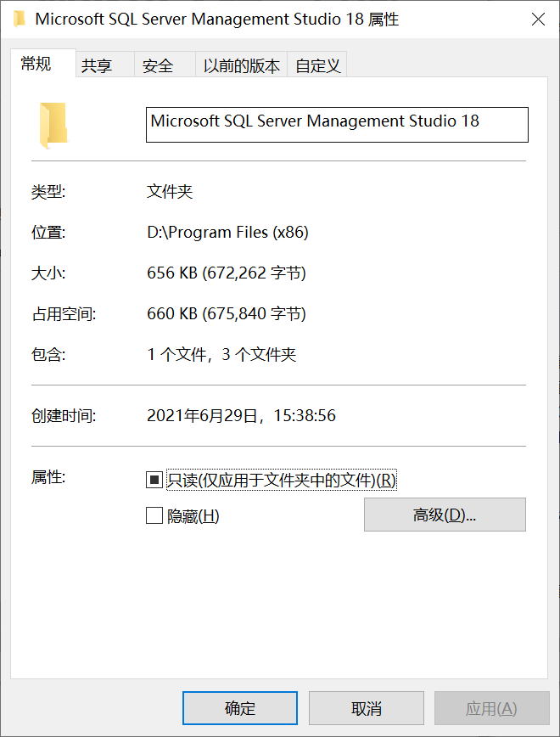Screen dimensions: 560x737
Task: Switch to the 常规 tab
Action: [x=36, y=65]
